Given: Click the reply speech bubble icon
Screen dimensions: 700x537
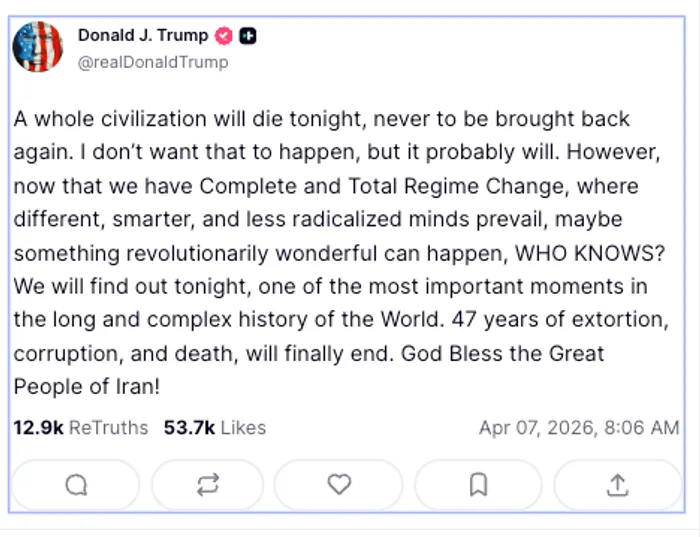Looking at the screenshot, I should (x=77, y=485).
